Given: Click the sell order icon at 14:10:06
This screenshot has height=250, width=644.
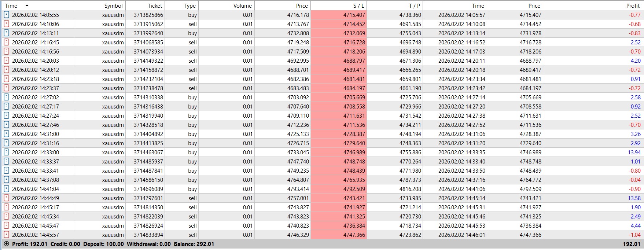Looking at the screenshot, I should click(x=6, y=24).
